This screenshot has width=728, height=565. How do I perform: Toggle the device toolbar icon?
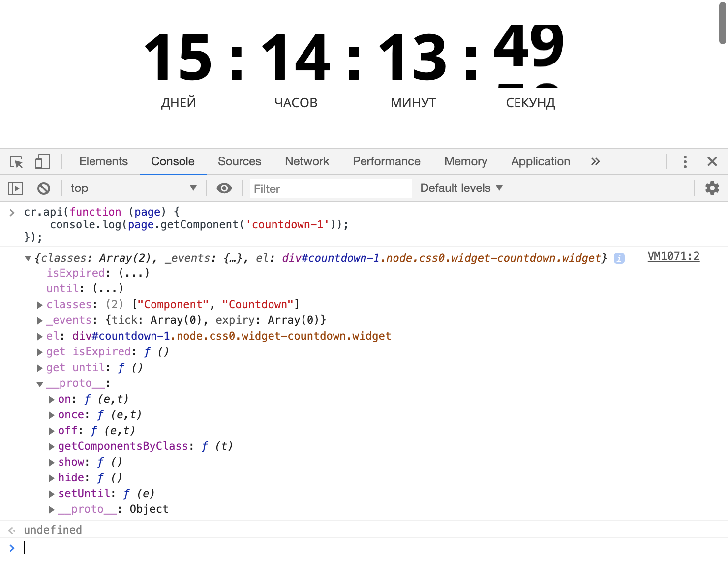(43, 161)
